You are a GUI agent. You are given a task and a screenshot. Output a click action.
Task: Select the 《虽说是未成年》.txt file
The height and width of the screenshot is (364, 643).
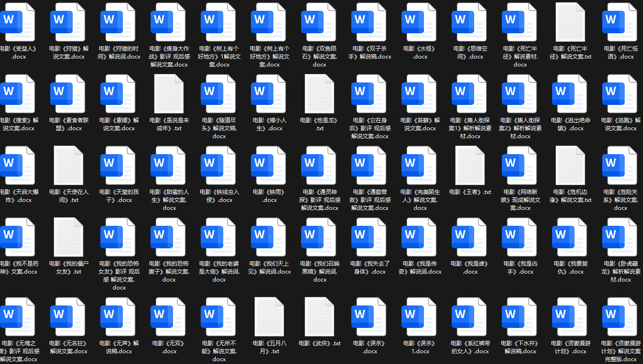pyautogui.click(x=168, y=93)
